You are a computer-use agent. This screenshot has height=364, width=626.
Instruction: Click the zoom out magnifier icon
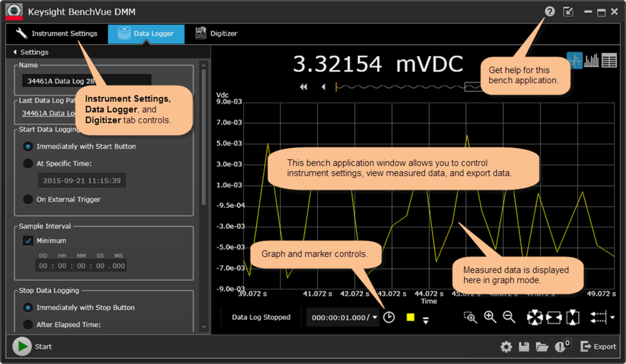[x=509, y=317]
